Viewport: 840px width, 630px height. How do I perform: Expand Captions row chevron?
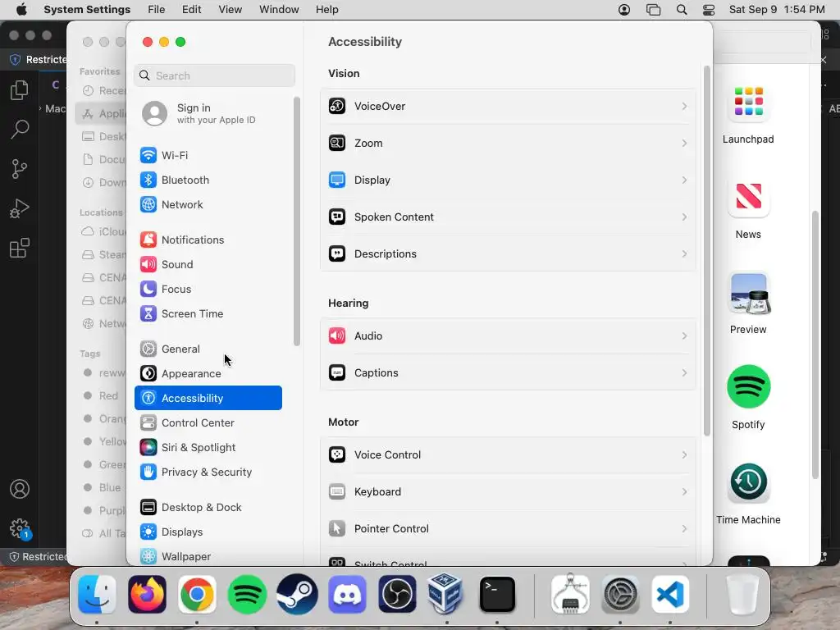coord(684,373)
